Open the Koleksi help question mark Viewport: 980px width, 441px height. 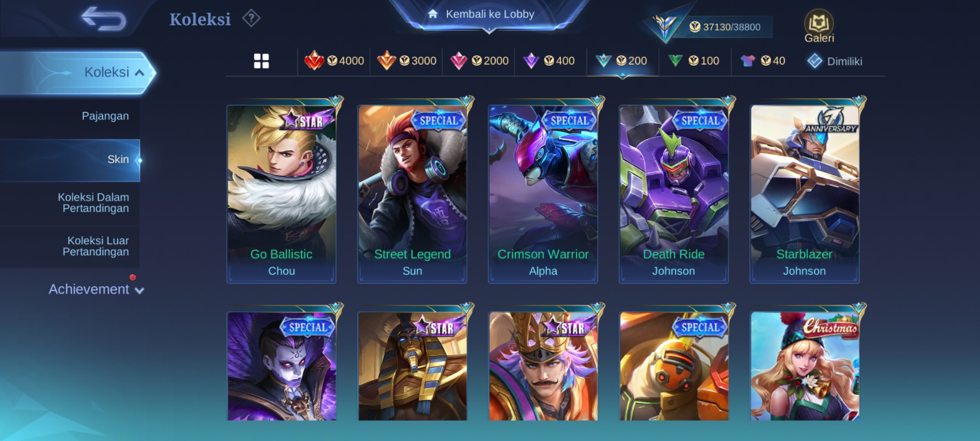[251, 18]
